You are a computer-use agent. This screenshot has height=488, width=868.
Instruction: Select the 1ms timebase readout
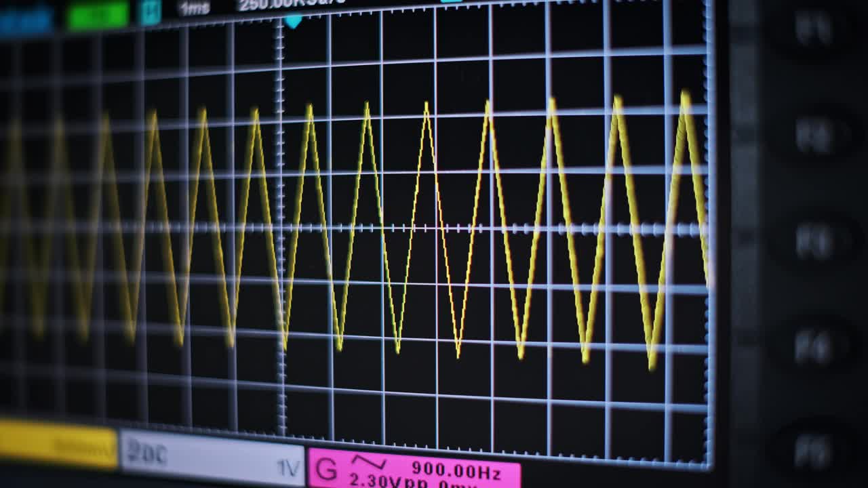click(x=193, y=8)
